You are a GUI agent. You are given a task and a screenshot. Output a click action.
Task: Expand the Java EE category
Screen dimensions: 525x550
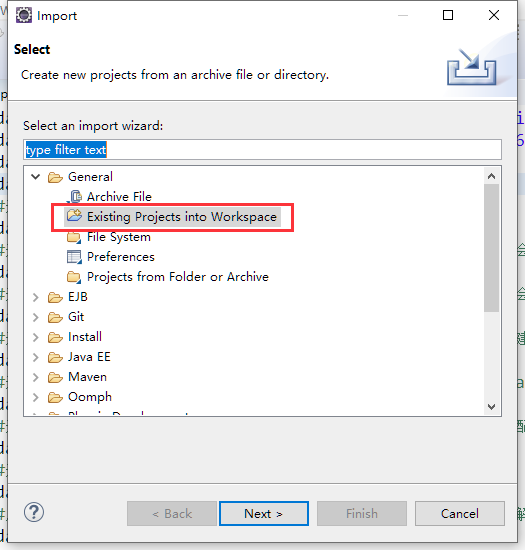point(35,357)
